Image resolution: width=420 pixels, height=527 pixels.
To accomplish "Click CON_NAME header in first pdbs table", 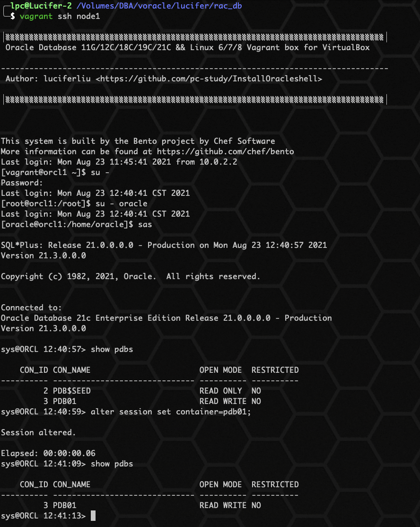I will coord(71,370).
